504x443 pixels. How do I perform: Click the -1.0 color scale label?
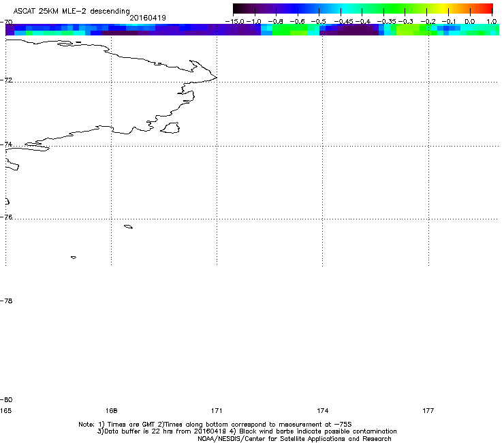tap(254, 22)
